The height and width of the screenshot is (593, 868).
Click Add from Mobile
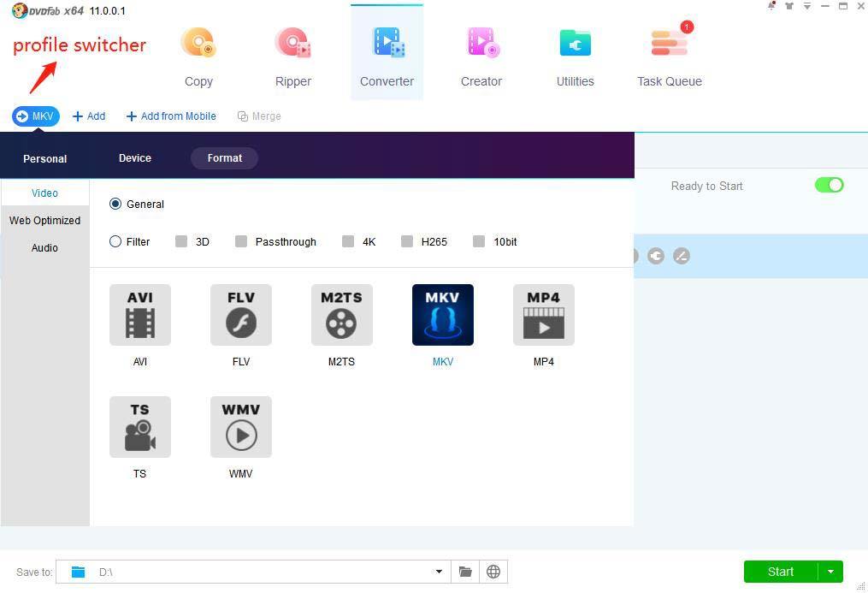(171, 116)
